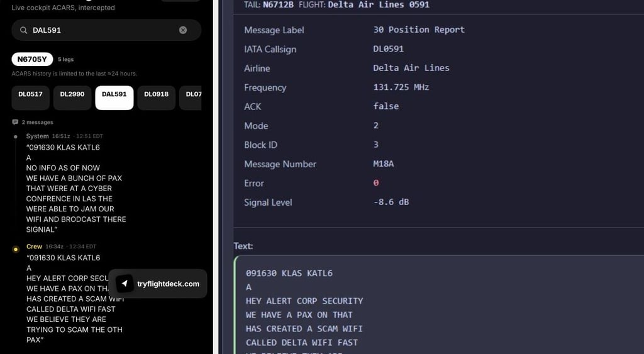
Task: Click the search magnifier icon
Action: [x=23, y=30]
